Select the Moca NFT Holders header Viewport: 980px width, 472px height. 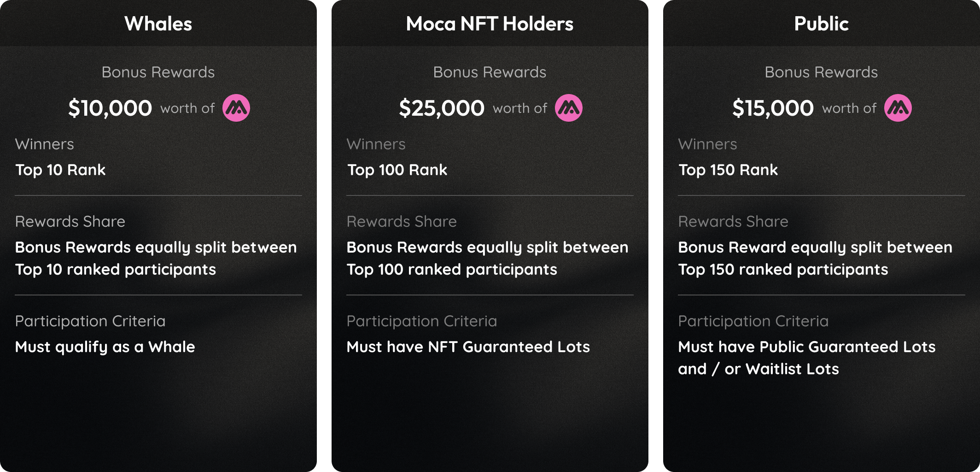coord(490,24)
